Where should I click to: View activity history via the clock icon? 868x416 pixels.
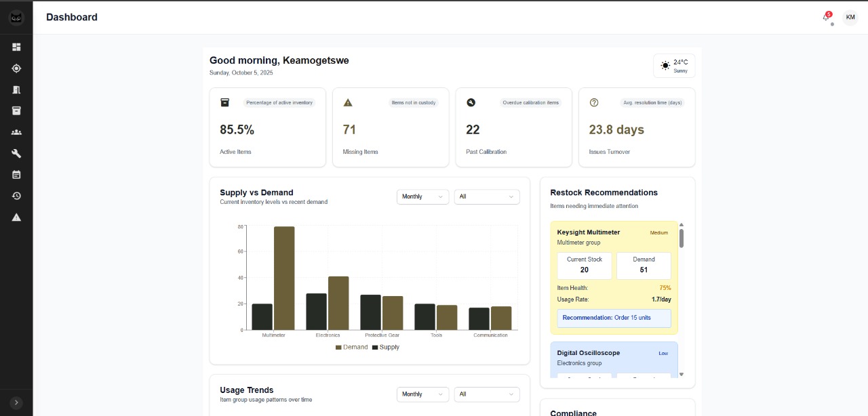[16, 195]
